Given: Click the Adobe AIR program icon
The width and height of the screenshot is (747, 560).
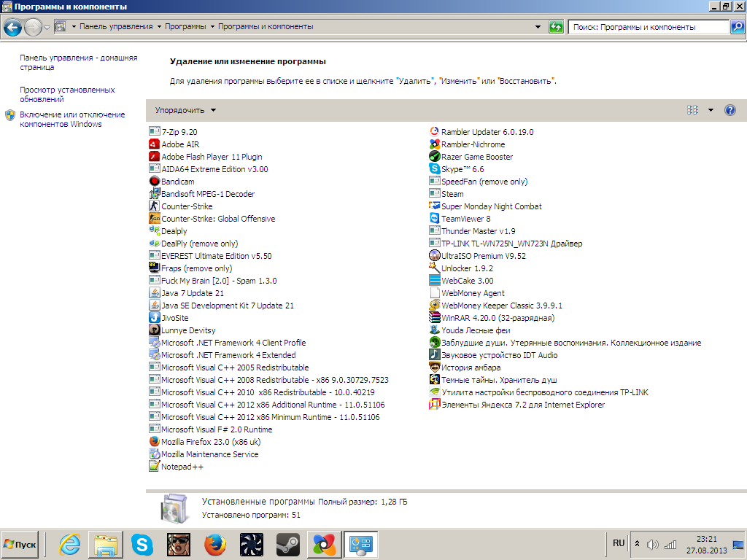Looking at the screenshot, I should click(x=154, y=144).
